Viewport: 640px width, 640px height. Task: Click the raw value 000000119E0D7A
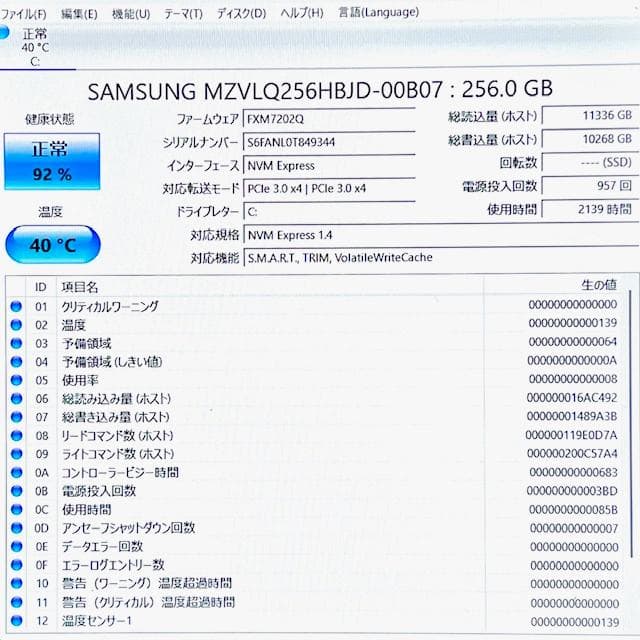tap(571, 435)
